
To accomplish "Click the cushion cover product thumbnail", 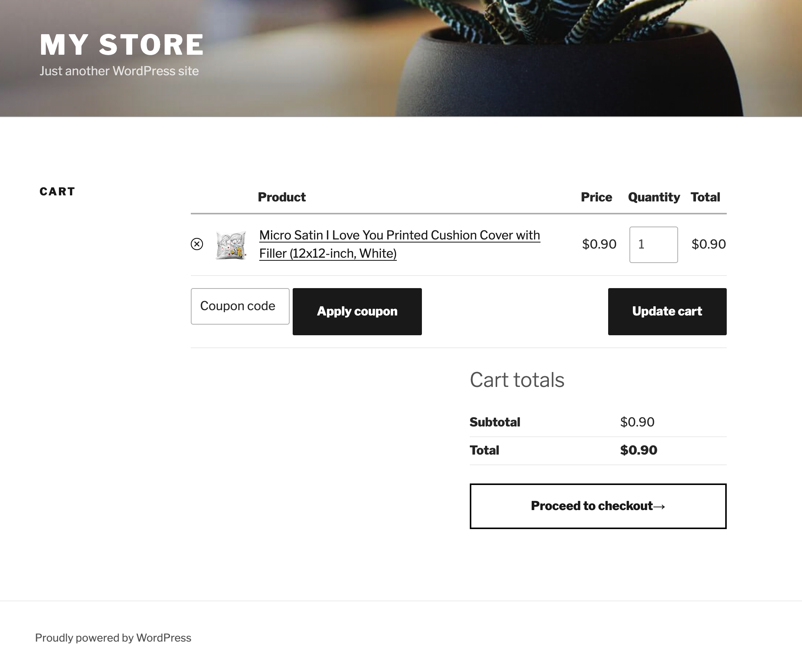I will point(231,244).
